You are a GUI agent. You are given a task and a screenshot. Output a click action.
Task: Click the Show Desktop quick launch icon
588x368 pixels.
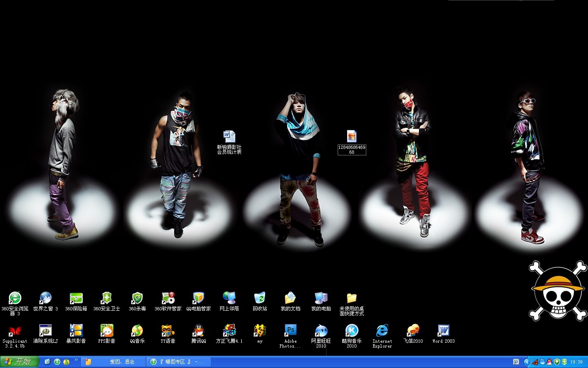[47, 362]
